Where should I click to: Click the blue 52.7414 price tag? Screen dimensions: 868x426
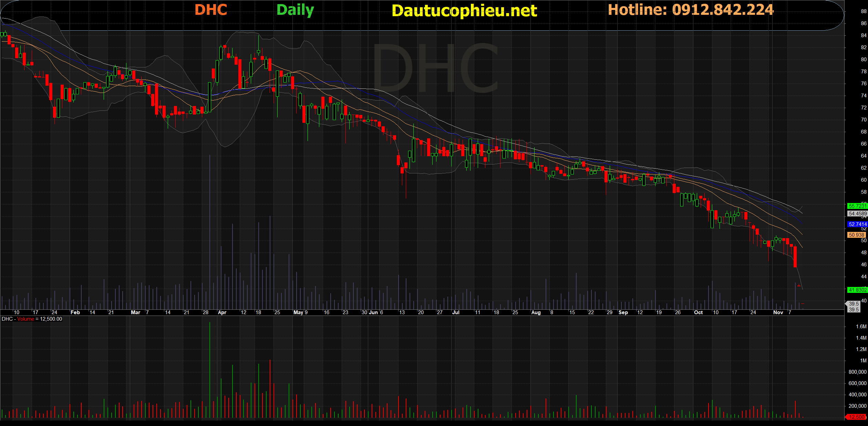[x=857, y=224]
